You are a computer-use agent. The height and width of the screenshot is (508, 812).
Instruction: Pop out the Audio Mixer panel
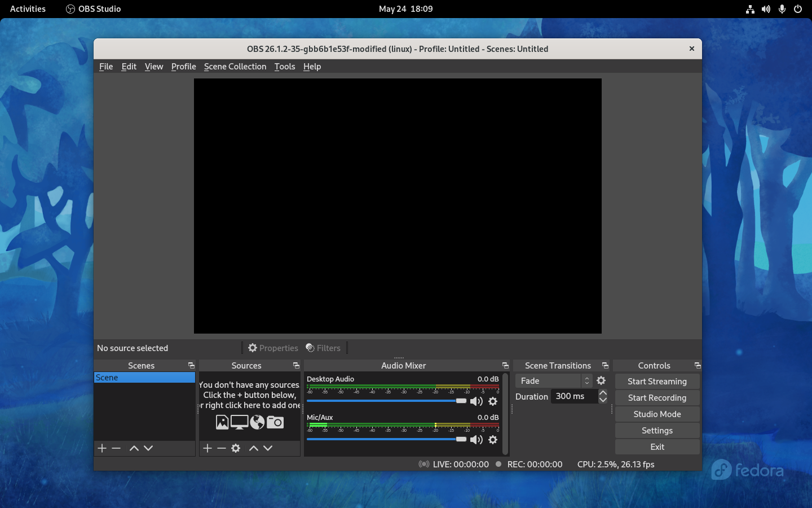[505, 365]
